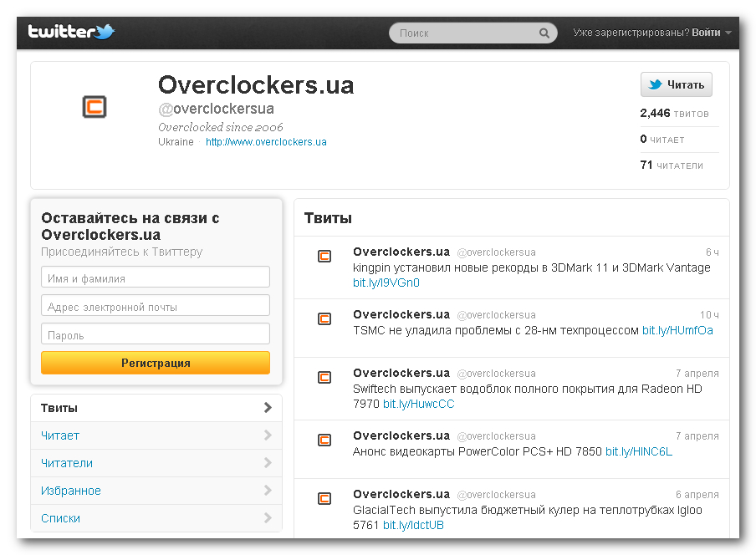This screenshot has width=756, height=555.
Task: Click the orange Регистрация button
Action: (156, 363)
